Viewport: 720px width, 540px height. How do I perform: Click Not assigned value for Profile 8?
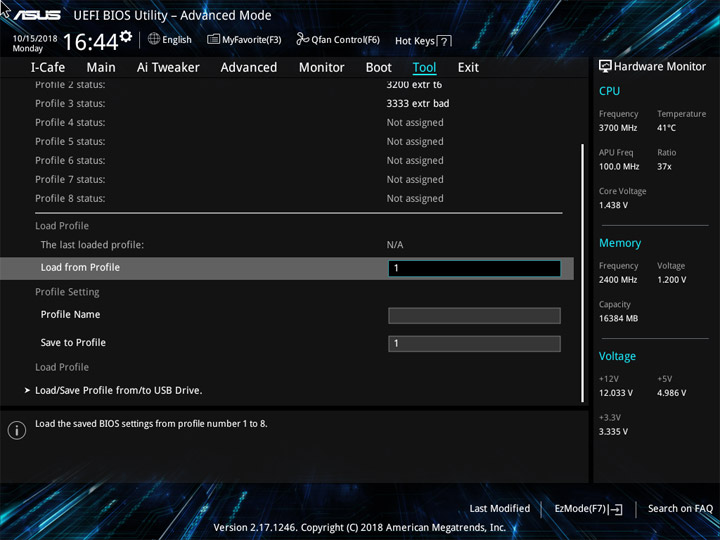coord(415,198)
